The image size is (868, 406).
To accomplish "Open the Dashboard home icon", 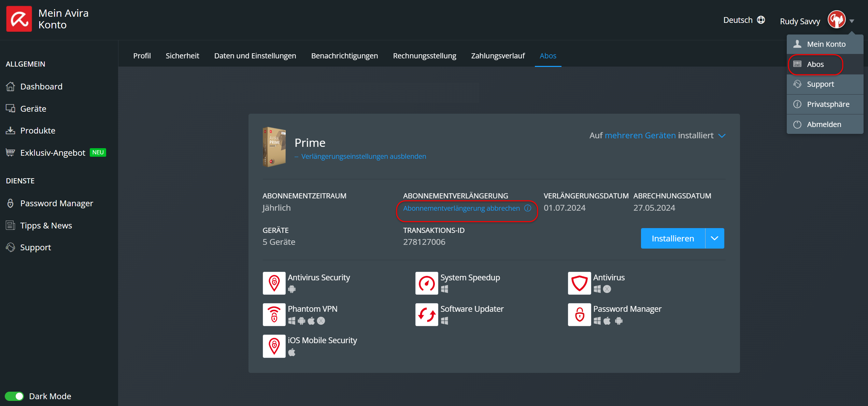I will (x=11, y=86).
